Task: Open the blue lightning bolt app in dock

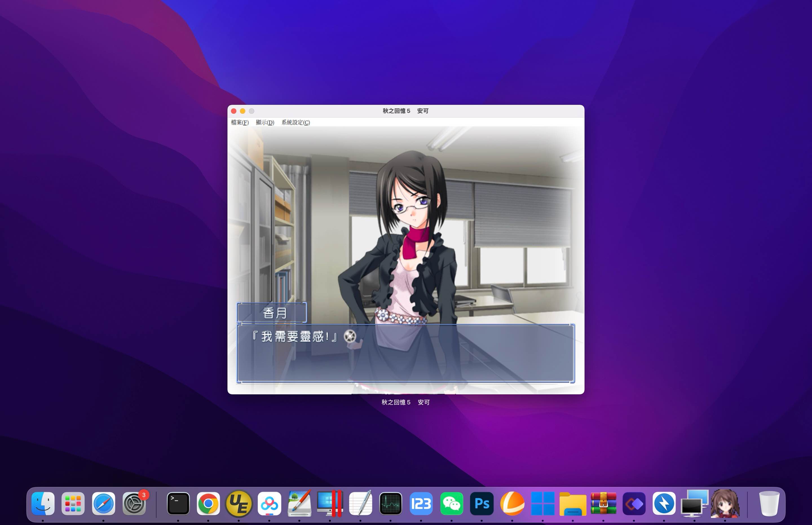Action: [664, 503]
